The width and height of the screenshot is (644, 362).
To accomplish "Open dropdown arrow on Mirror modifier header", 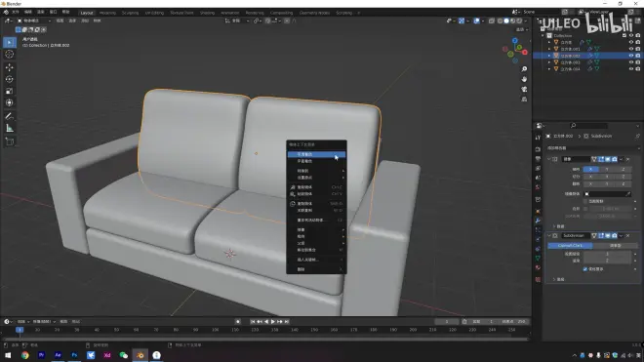I will [621, 159].
